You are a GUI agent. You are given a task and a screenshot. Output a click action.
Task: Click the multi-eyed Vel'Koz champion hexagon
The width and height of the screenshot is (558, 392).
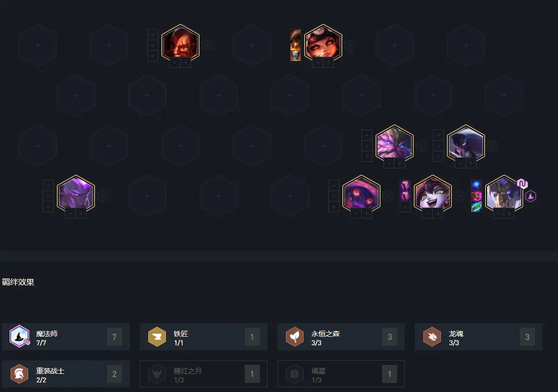point(361,193)
